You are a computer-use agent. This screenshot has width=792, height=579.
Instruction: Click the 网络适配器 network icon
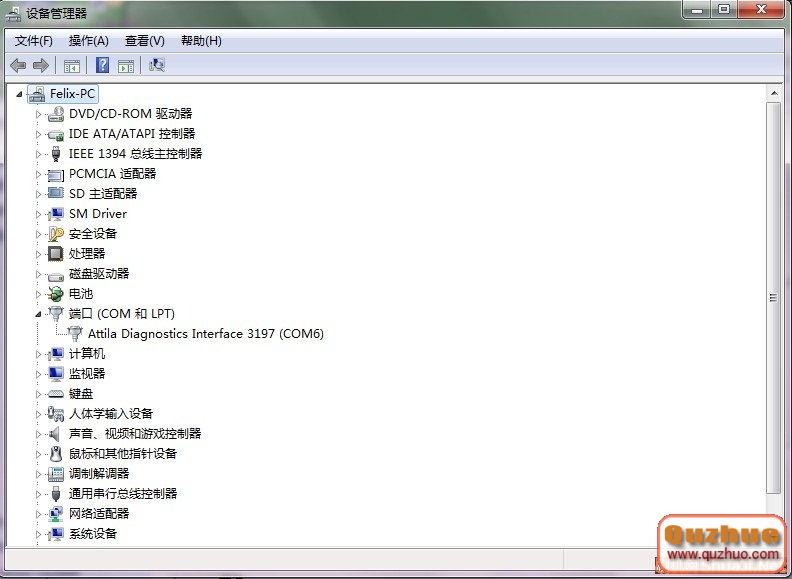[x=56, y=514]
